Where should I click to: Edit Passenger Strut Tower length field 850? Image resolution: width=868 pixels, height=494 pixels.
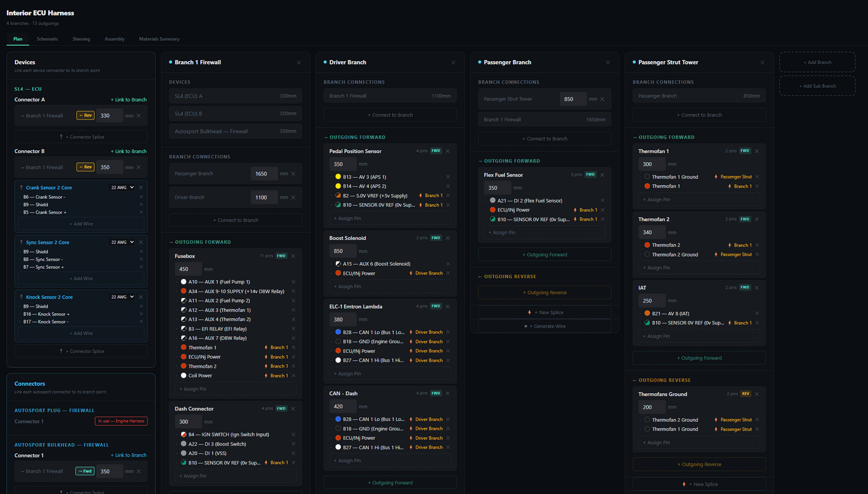[x=573, y=99]
